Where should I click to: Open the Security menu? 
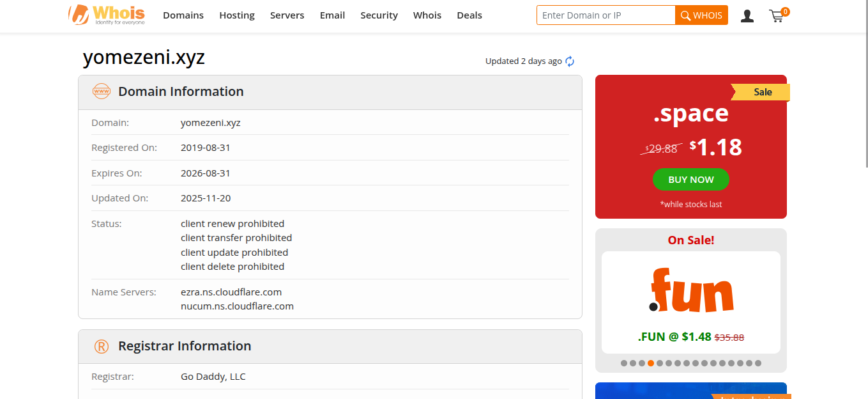click(379, 15)
